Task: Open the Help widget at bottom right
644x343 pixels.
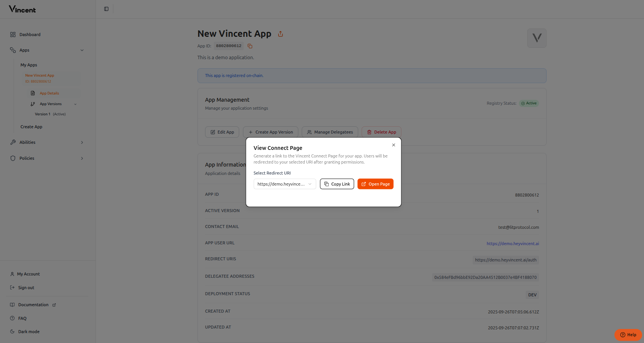Action: 628,335
